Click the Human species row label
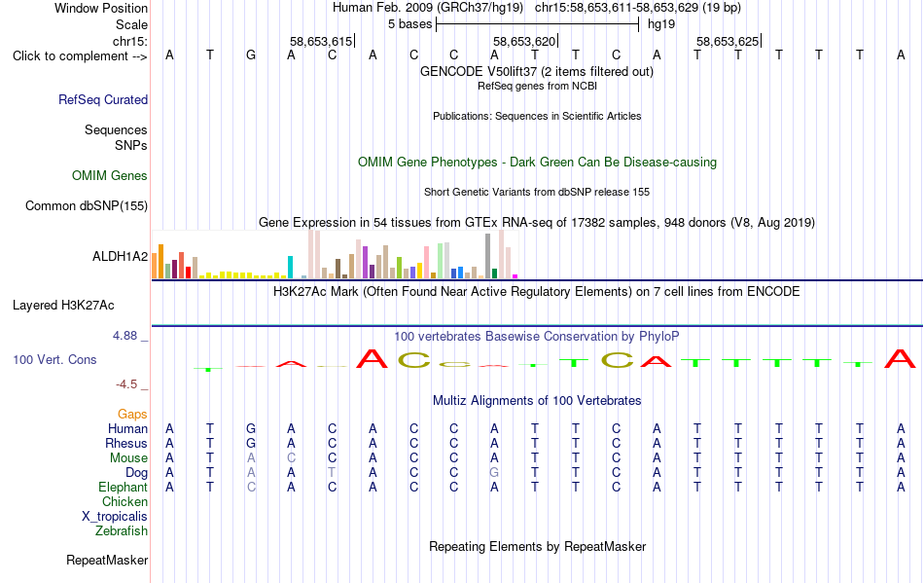924x583 pixels. (x=127, y=428)
